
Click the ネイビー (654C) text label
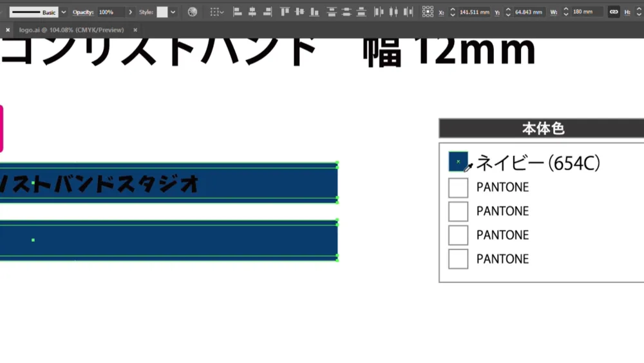coord(538,163)
